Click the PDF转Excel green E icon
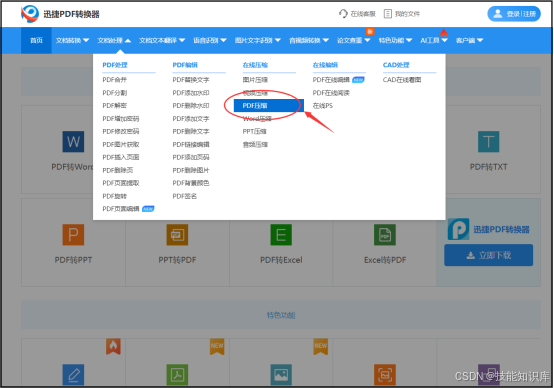 coord(281,235)
